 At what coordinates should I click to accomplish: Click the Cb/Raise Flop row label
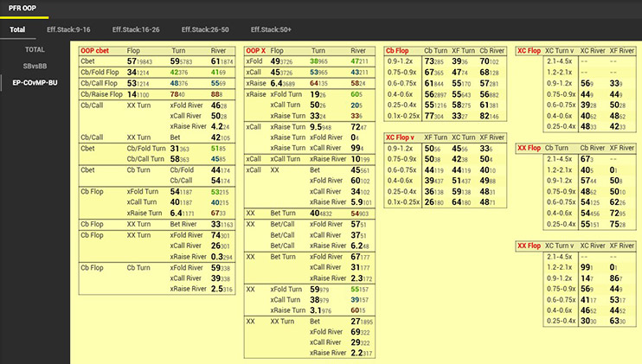coord(103,93)
